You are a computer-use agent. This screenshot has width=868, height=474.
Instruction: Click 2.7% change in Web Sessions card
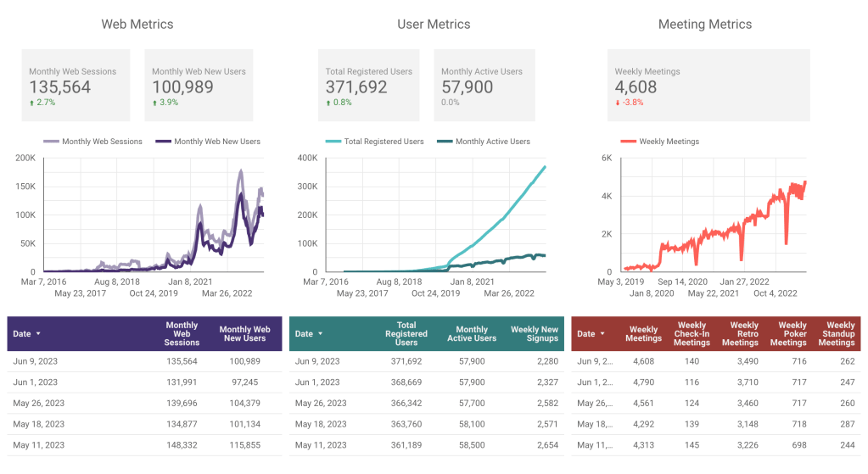click(x=42, y=103)
